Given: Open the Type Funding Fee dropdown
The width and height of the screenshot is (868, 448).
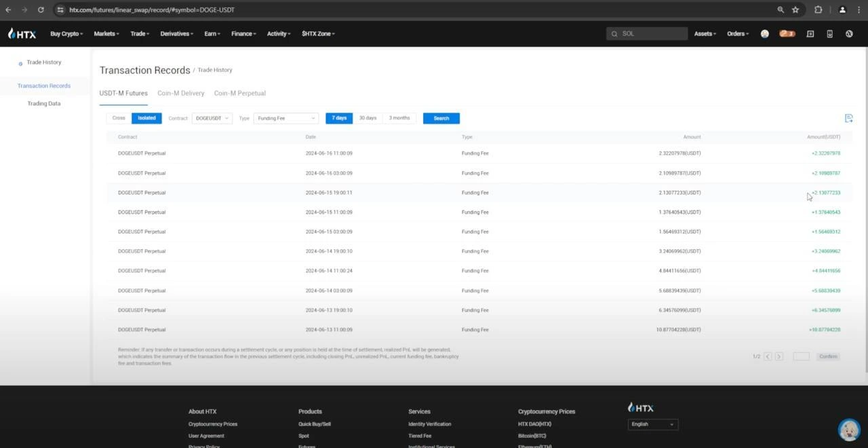Looking at the screenshot, I should pos(285,118).
